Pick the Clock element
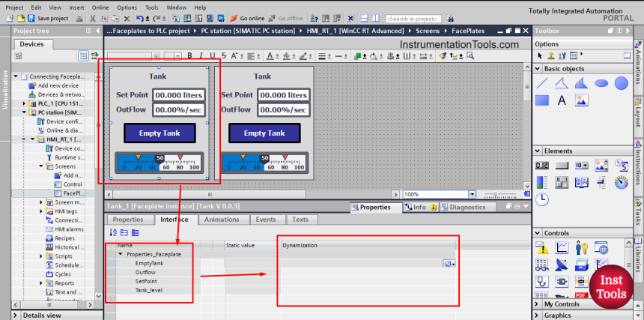644x320 pixels. pyautogui.click(x=542, y=199)
